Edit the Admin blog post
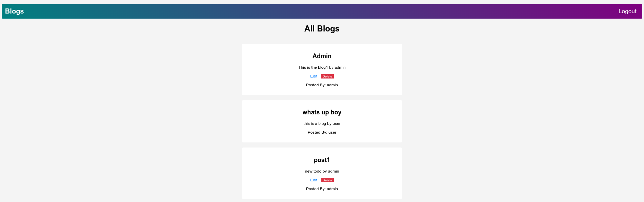The width and height of the screenshot is (644, 202). click(x=314, y=76)
